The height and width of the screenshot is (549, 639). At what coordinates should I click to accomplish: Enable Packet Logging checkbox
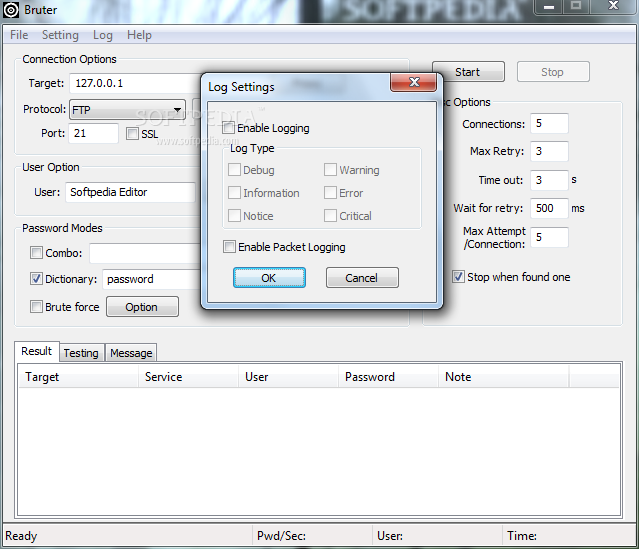click(x=229, y=246)
